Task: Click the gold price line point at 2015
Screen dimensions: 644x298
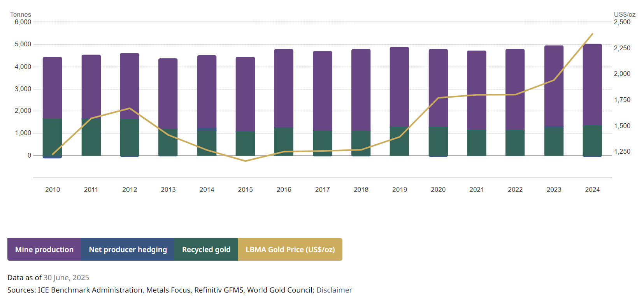Action: click(x=245, y=161)
